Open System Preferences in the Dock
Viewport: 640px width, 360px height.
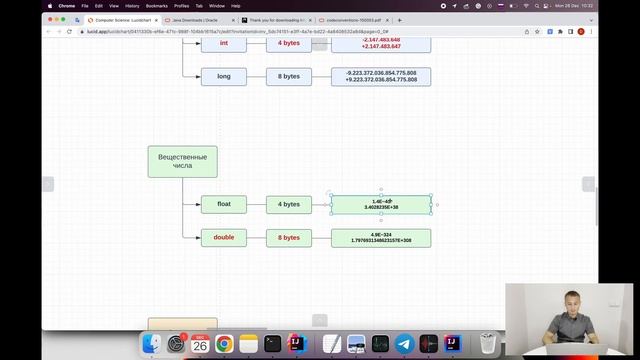[176, 344]
